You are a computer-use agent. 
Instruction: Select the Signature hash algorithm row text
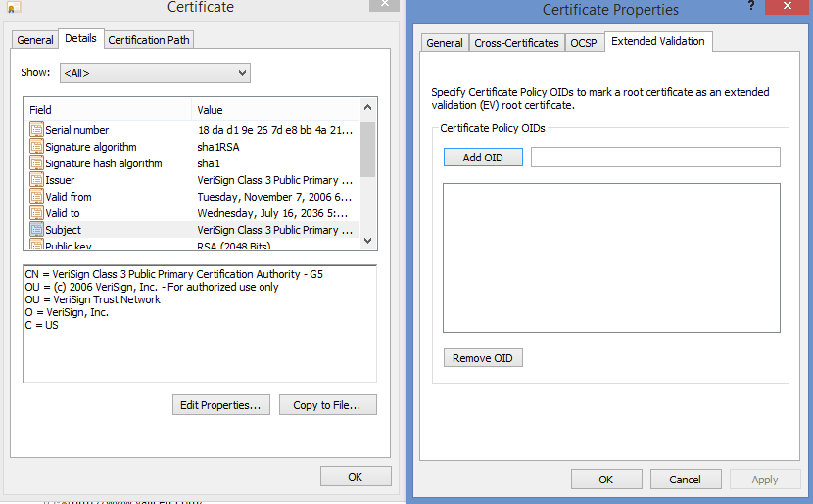coord(104,163)
